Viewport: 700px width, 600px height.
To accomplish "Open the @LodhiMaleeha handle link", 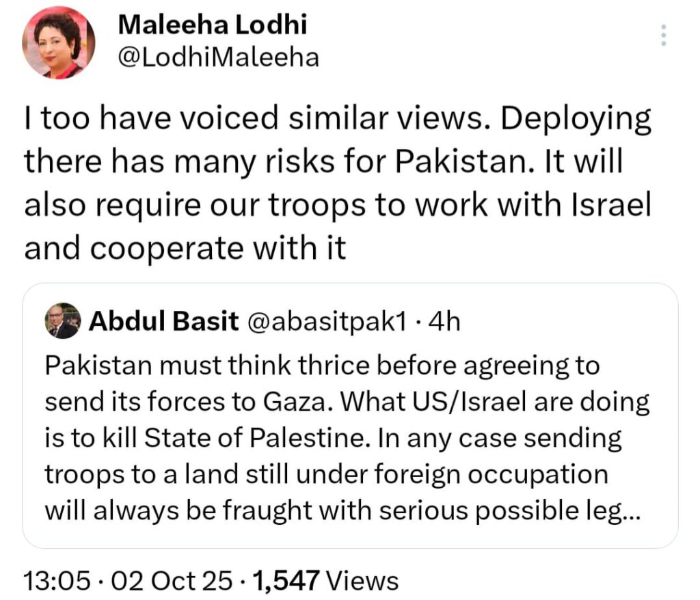I will [219, 58].
